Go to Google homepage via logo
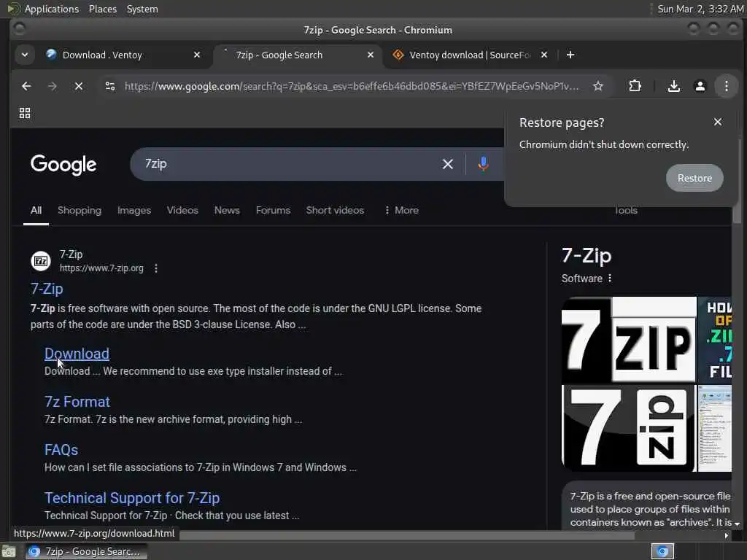Screen dimensions: 747x560 (63, 165)
